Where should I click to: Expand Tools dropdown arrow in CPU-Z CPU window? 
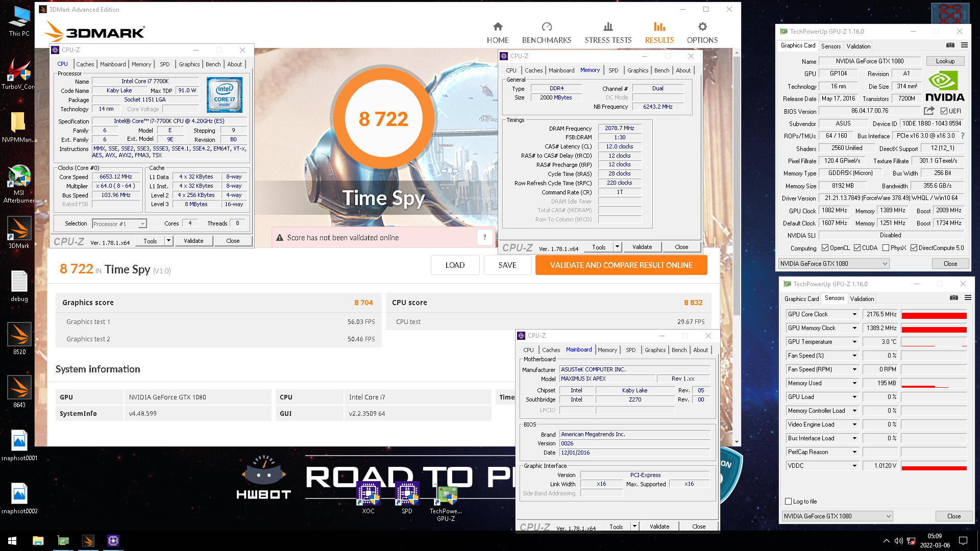168,241
